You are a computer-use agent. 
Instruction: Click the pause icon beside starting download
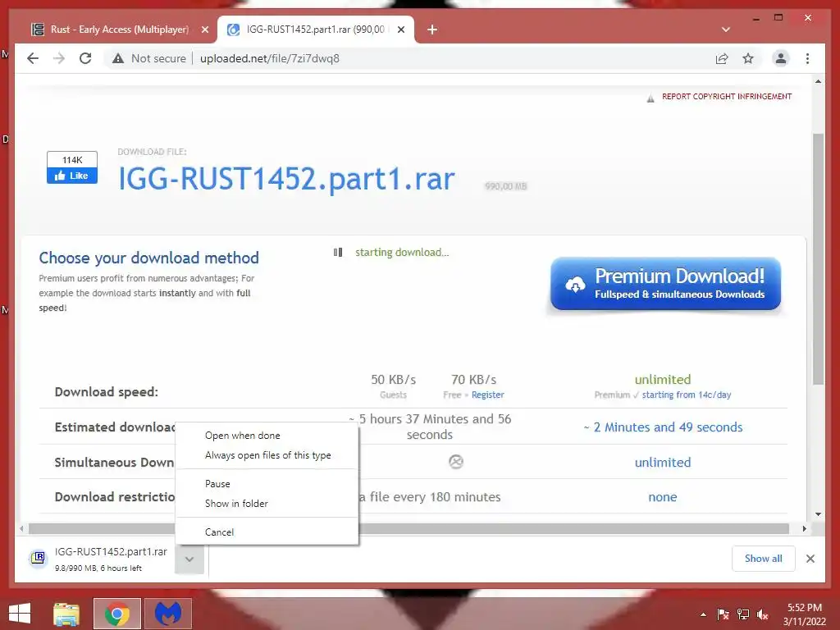pos(338,252)
